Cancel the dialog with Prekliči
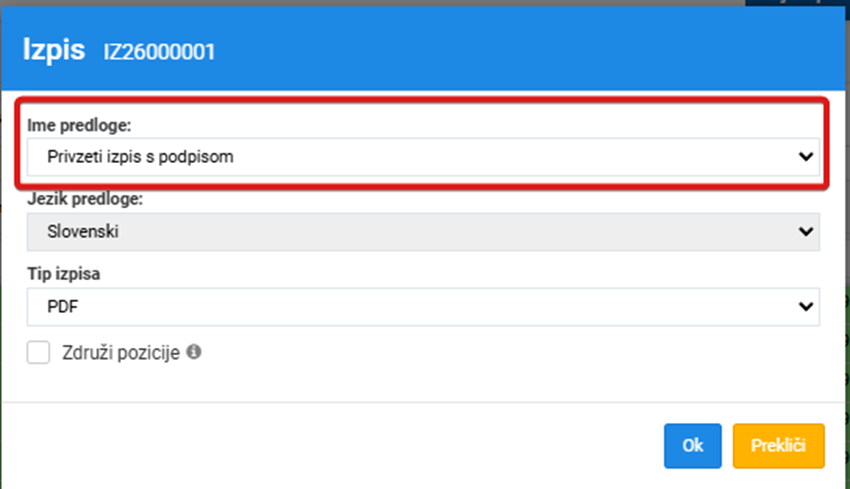Viewport: 850px width, 489px height. click(x=778, y=446)
